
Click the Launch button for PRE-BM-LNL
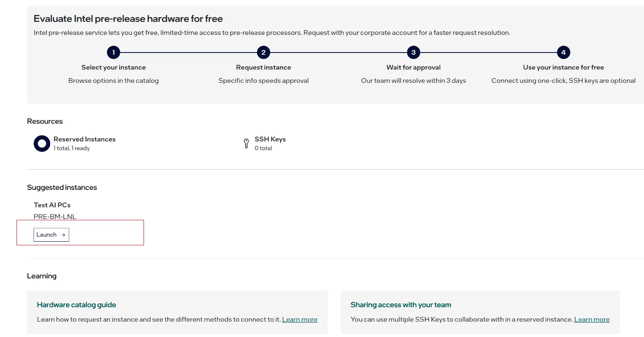[x=51, y=235]
